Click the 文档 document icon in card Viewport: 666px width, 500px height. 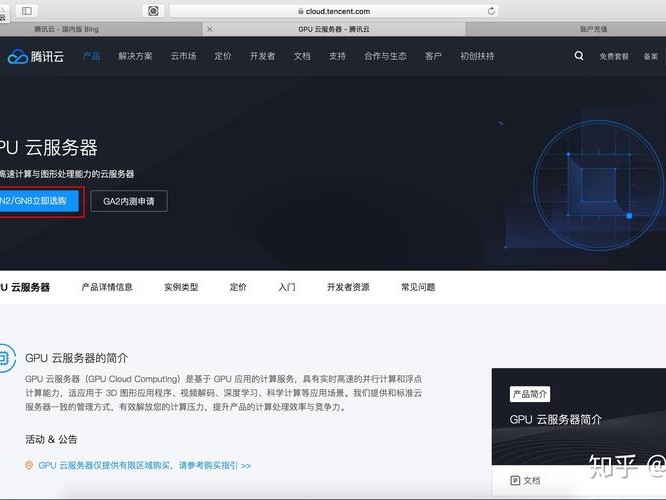[515, 480]
